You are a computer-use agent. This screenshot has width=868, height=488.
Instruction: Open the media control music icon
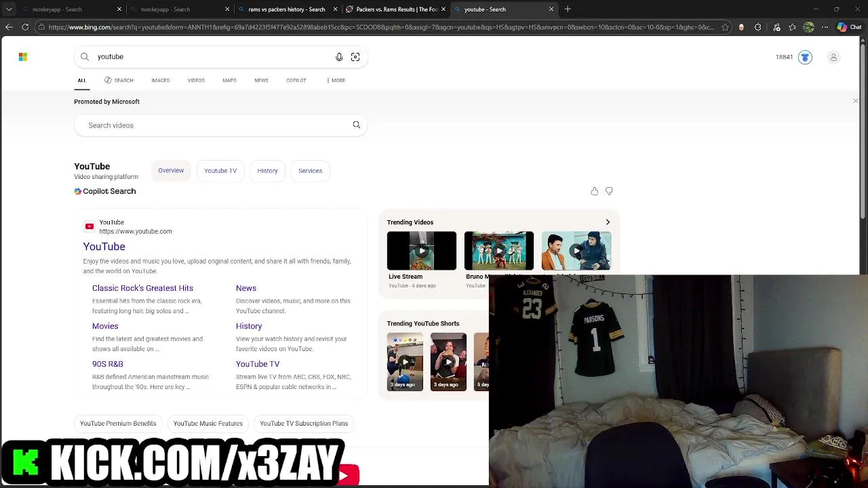(776, 27)
